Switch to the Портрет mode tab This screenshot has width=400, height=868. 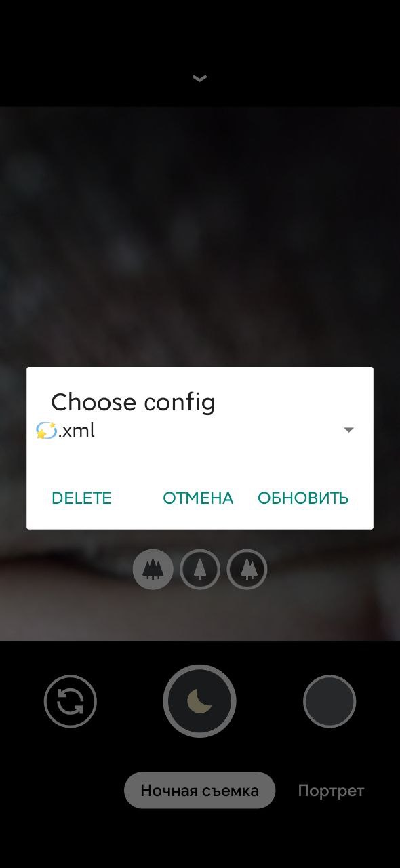tap(331, 791)
